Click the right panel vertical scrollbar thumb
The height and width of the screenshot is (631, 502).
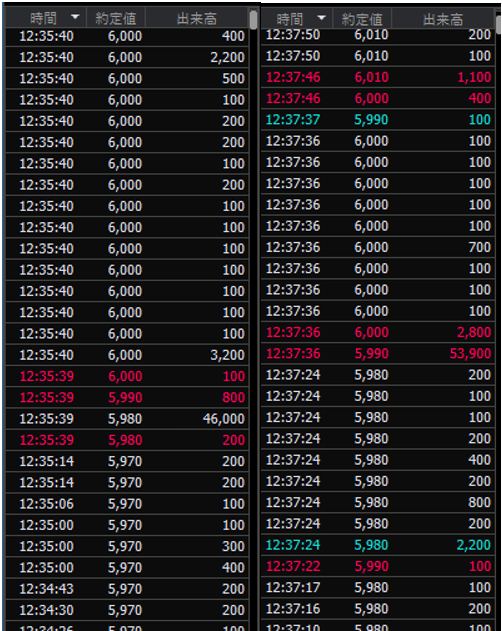tap(499, 24)
